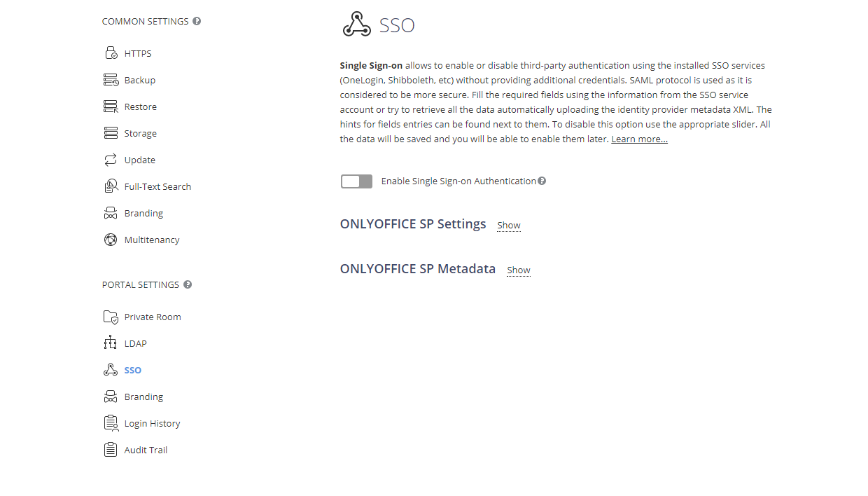Enable Single Sign-on Authentication toggle

pos(356,181)
